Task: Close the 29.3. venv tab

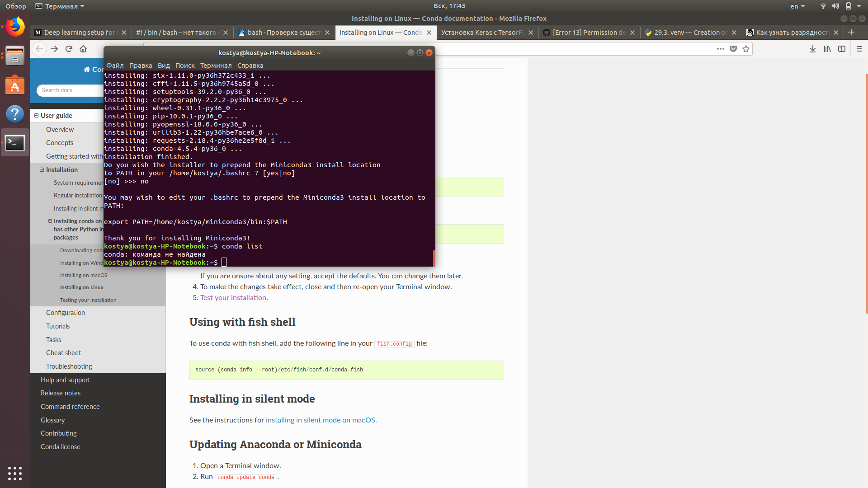Action: tap(734, 33)
